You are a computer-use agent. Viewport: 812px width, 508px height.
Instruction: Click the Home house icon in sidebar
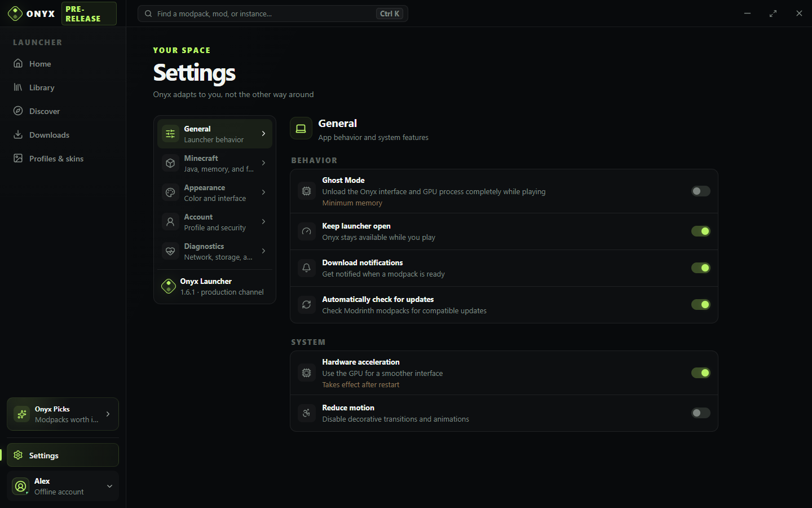tap(18, 63)
